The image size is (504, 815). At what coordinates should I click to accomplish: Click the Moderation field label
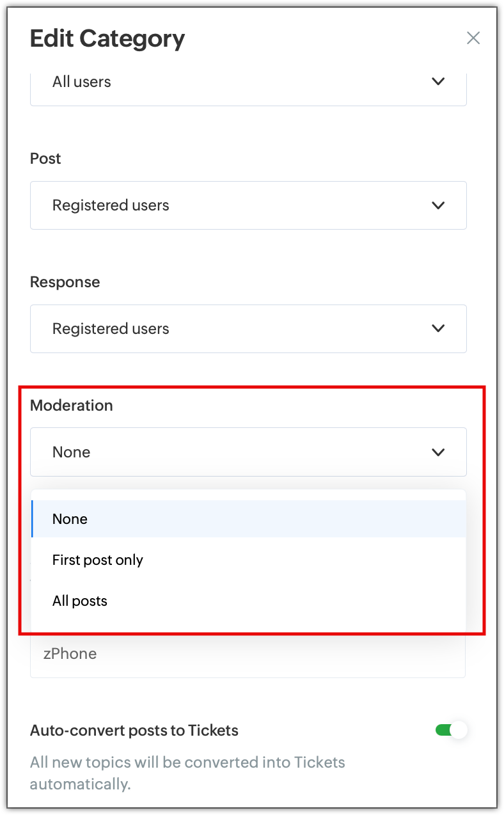point(72,406)
